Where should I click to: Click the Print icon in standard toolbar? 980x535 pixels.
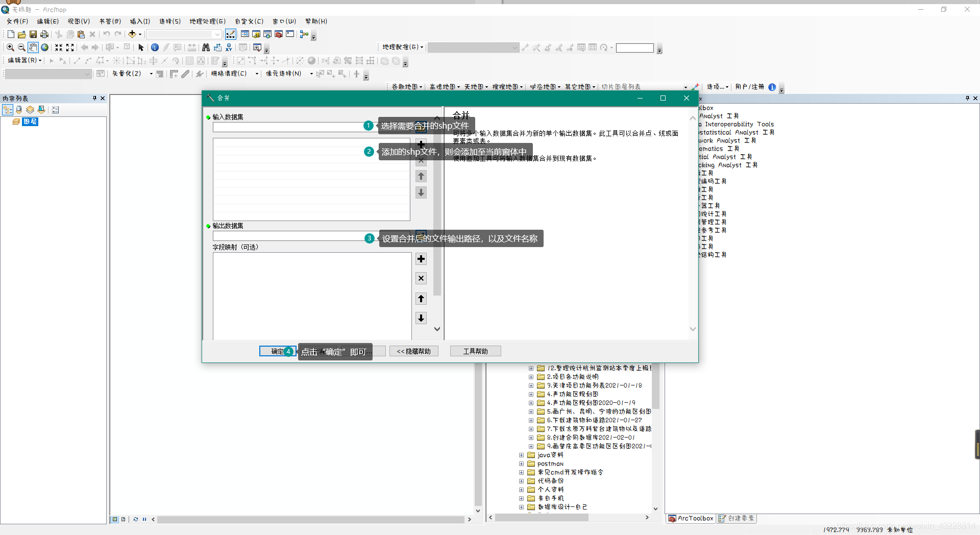click(44, 34)
